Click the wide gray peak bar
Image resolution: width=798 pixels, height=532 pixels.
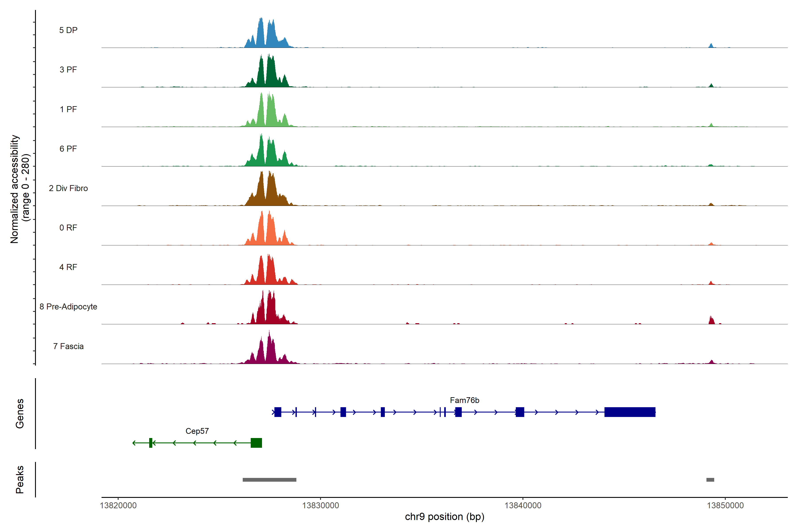click(269, 480)
